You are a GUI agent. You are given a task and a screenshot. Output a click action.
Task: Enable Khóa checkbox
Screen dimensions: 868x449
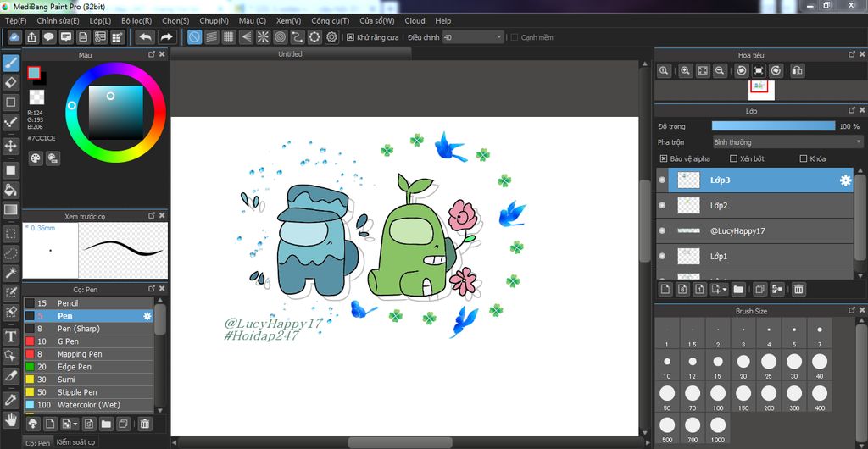click(804, 158)
